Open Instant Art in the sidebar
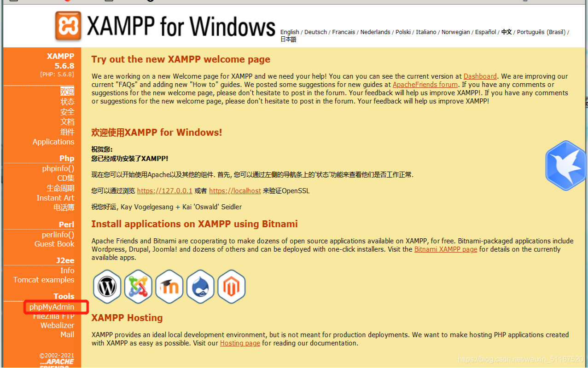Image resolution: width=588 pixels, height=368 pixels. pos(55,198)
